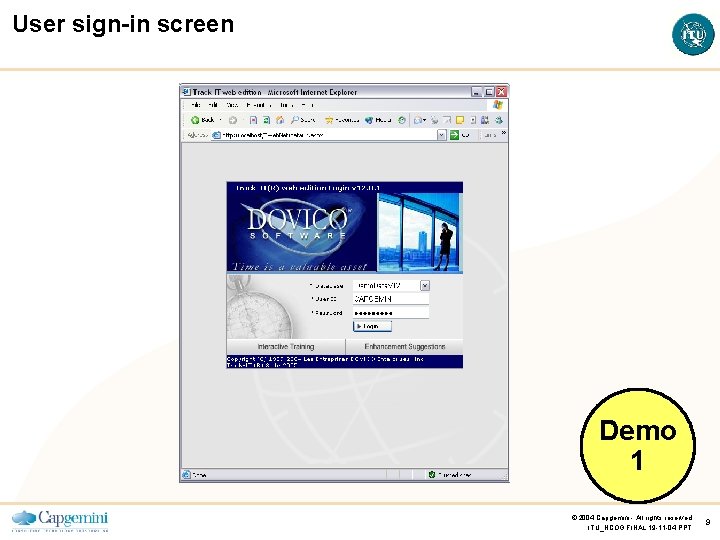Screen dimensions: 720x540
Task: Open Media in the IE toolbar
Action: click(378, 120)
